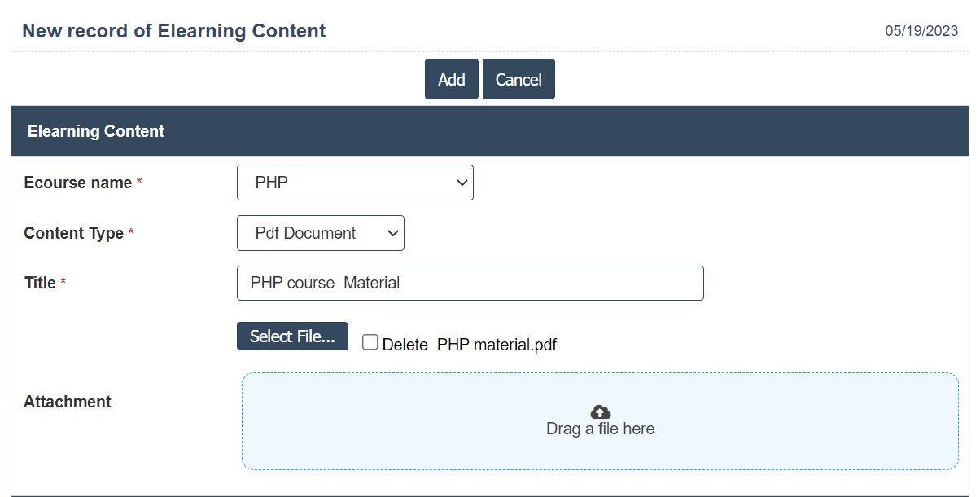The width and height of the screenshot is (980, 497).
Task: Click the red asterisk next to Title
Action: pyautogui.click(x=63, y=283)
